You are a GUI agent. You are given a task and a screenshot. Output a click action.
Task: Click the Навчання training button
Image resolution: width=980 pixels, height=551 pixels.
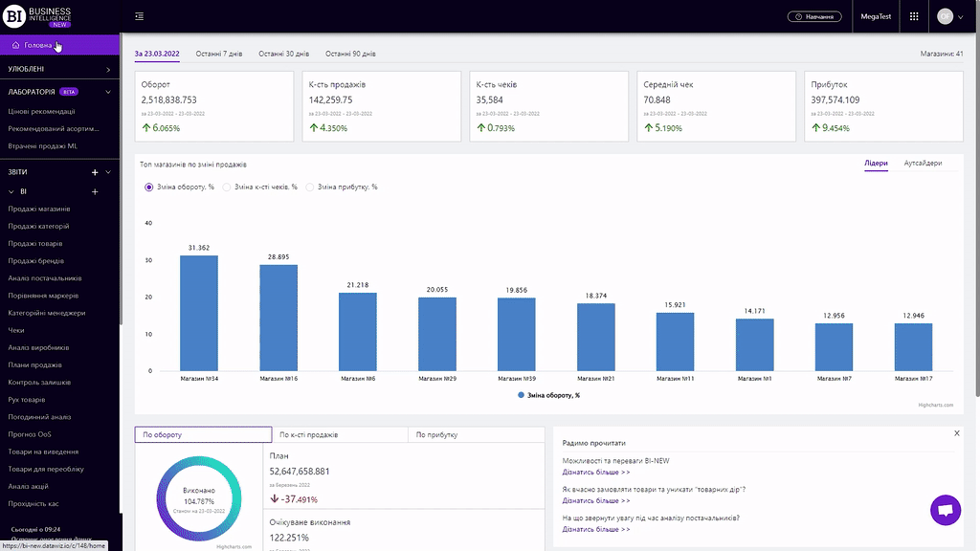click(x=814, y=16)
